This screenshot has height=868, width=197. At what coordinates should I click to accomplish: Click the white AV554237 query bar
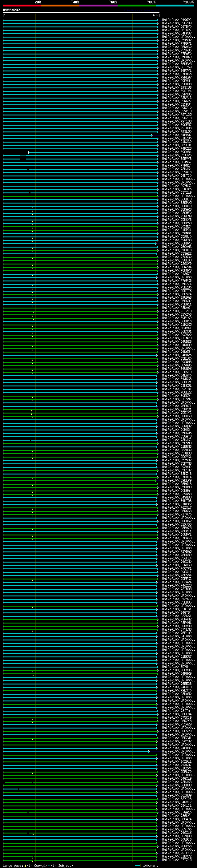[81, 13]
